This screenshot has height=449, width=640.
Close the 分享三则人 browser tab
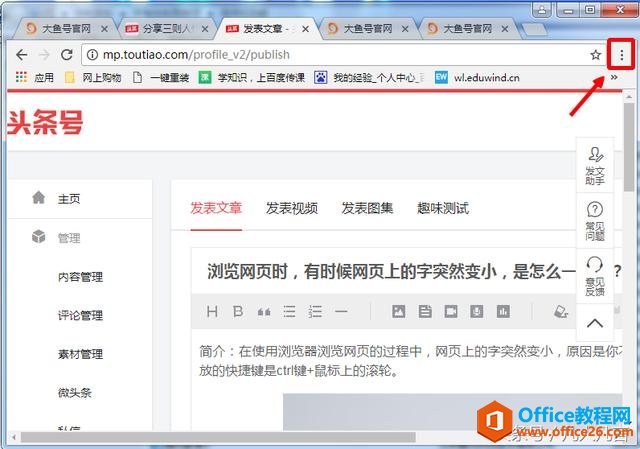pyautogui.click(x=205, y=29)
